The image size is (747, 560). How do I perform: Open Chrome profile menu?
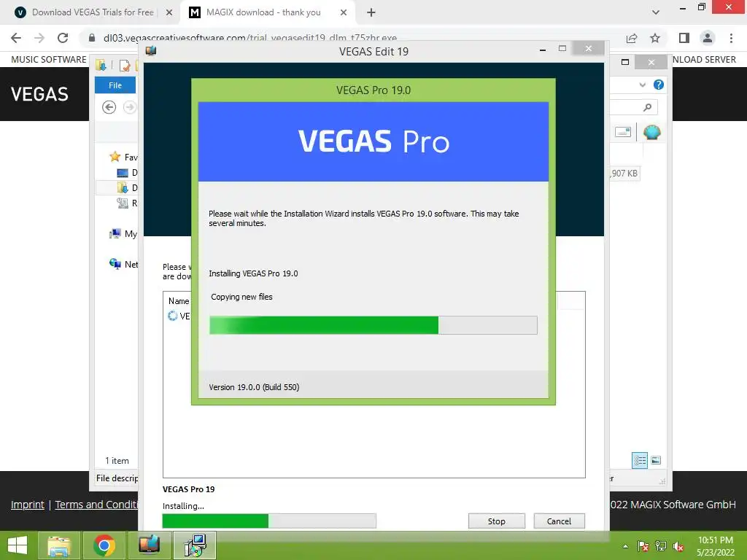click(x=708, y=38)
